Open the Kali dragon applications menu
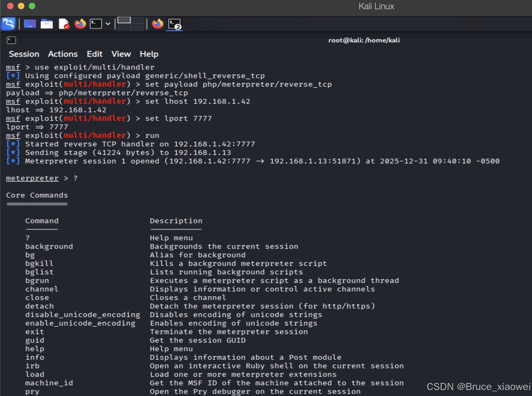This screenshot has width=532, height=396. [9, 24]
